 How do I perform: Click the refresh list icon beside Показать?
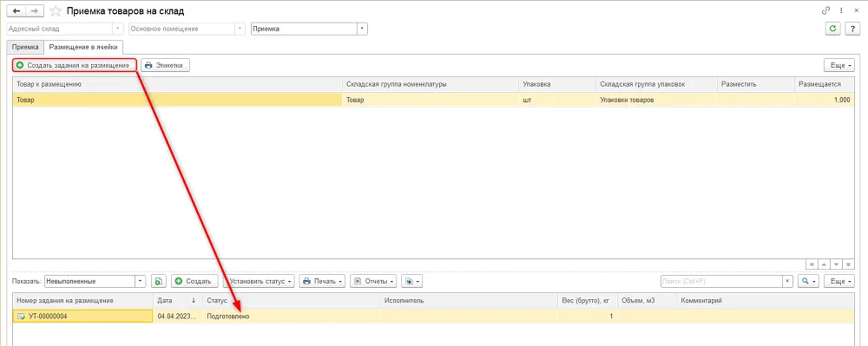pos(158,281)
